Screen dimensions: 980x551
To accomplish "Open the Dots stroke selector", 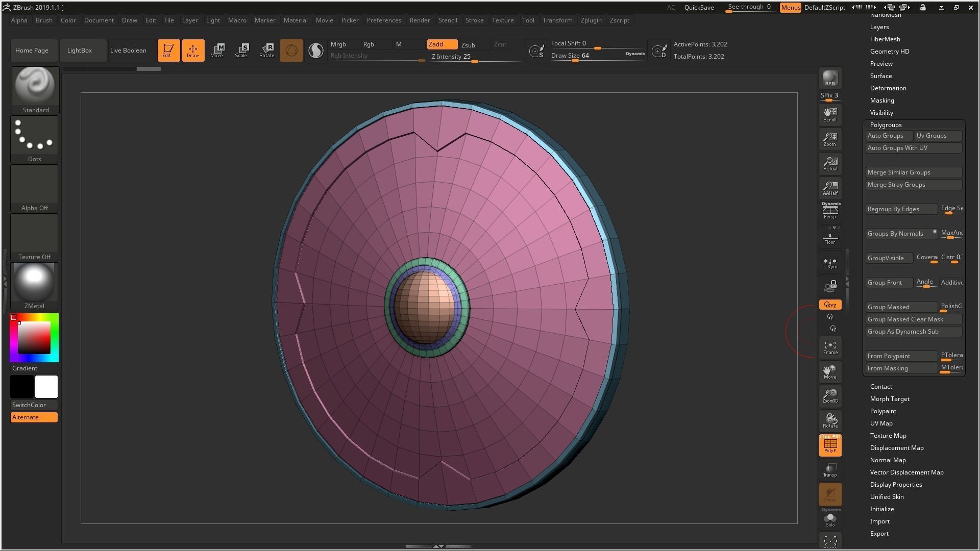I will click(x=34, y=139).
